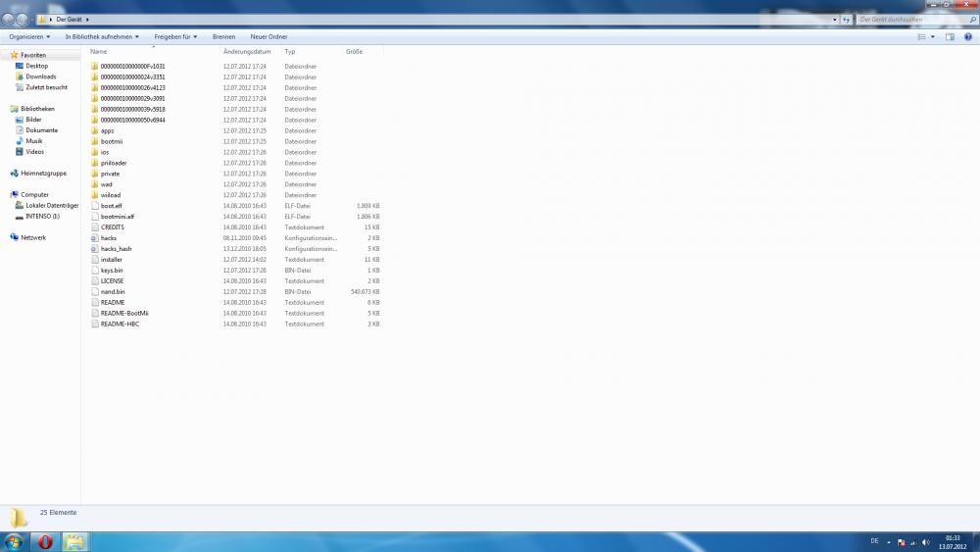Open the Help question mark icon
Image resolution: width=980 pixels, height=552 pixels.
[970, 36]
